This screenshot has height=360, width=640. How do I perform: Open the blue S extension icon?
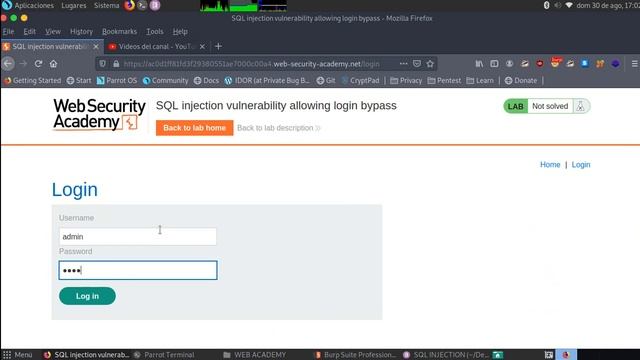tap(585, 63)
